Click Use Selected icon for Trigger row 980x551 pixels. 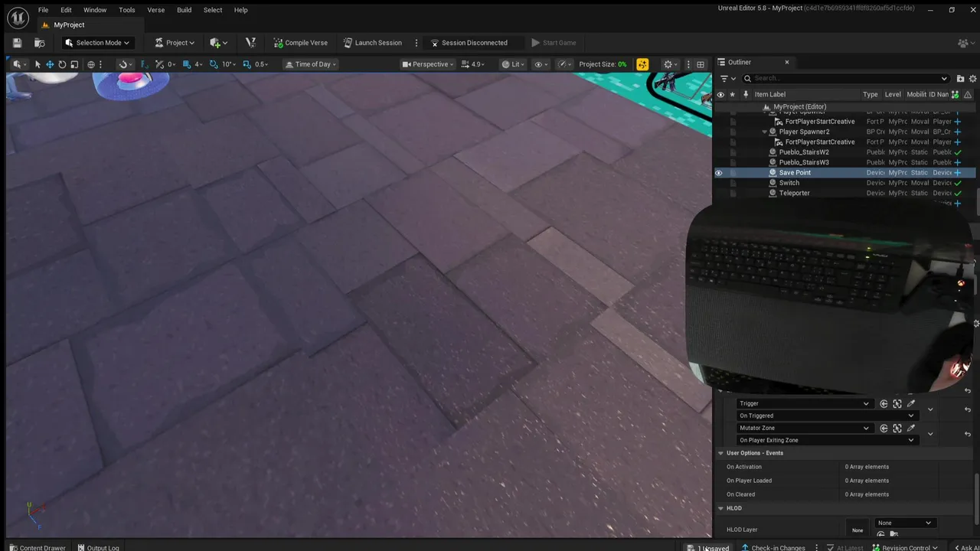pos(884,404)
